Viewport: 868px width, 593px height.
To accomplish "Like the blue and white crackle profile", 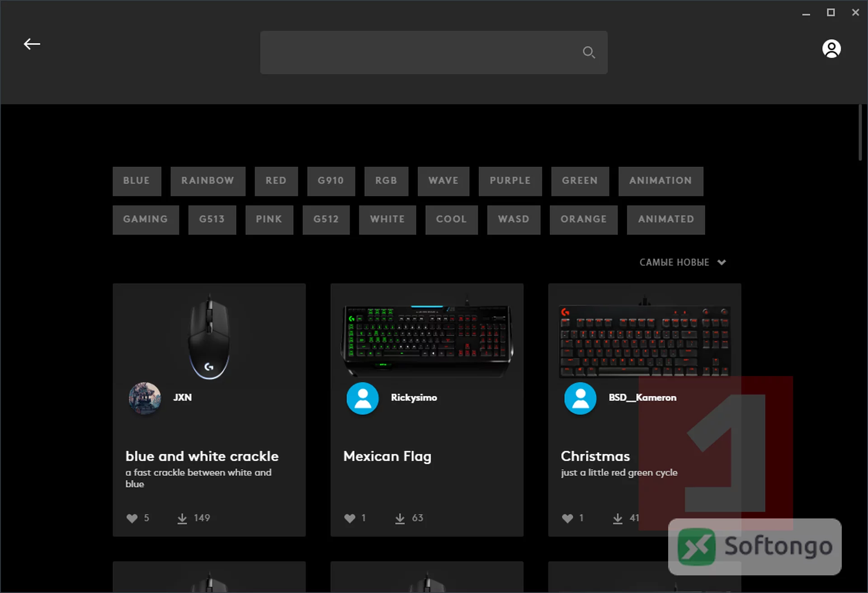I will (132, 518).
